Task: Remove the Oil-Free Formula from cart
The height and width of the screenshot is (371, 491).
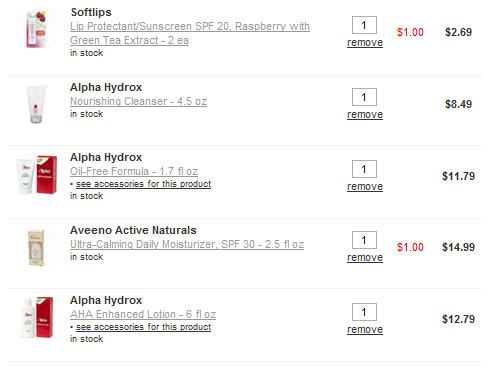Action: click(x=365, y=187)
